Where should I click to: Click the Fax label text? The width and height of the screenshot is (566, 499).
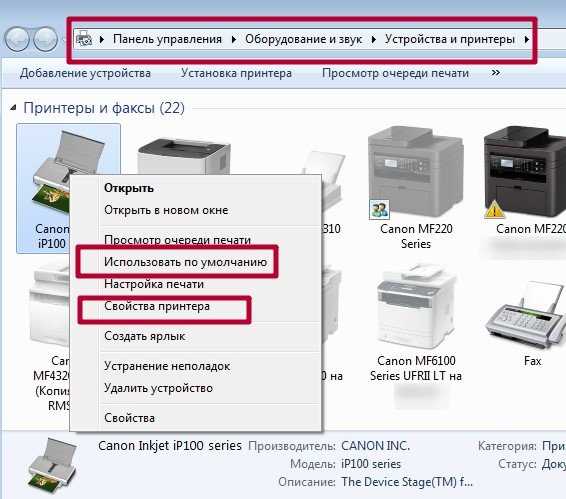click(x=532, y=361)
